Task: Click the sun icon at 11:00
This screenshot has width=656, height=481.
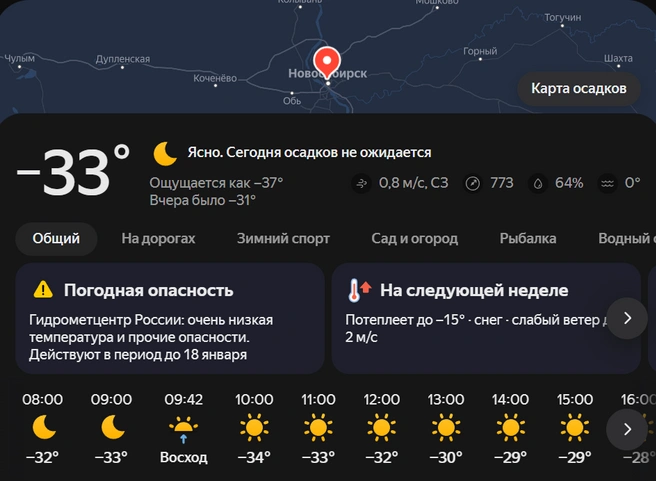Action: pos(318,427)
